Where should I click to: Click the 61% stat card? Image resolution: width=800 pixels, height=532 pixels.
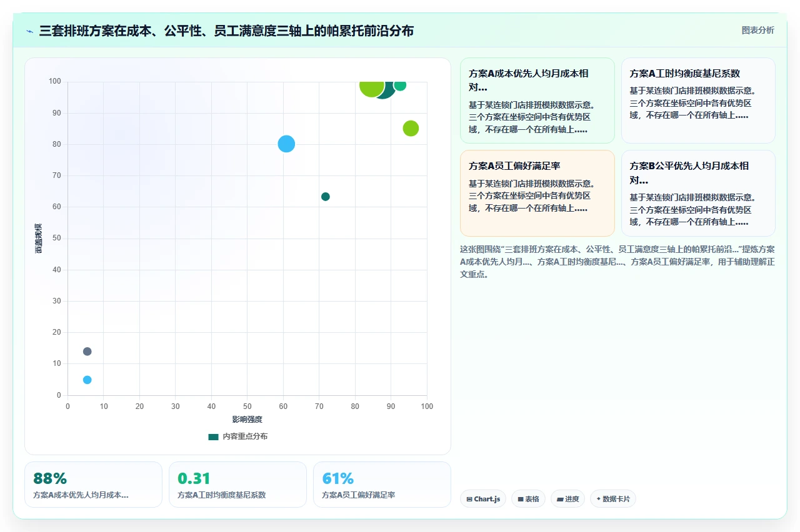[x=382, y=485]
